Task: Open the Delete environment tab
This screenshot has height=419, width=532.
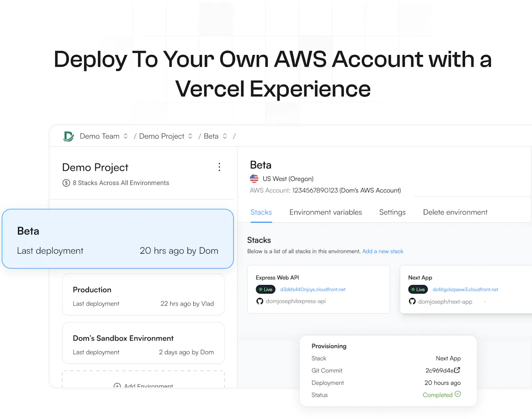Action: (455, 212)
